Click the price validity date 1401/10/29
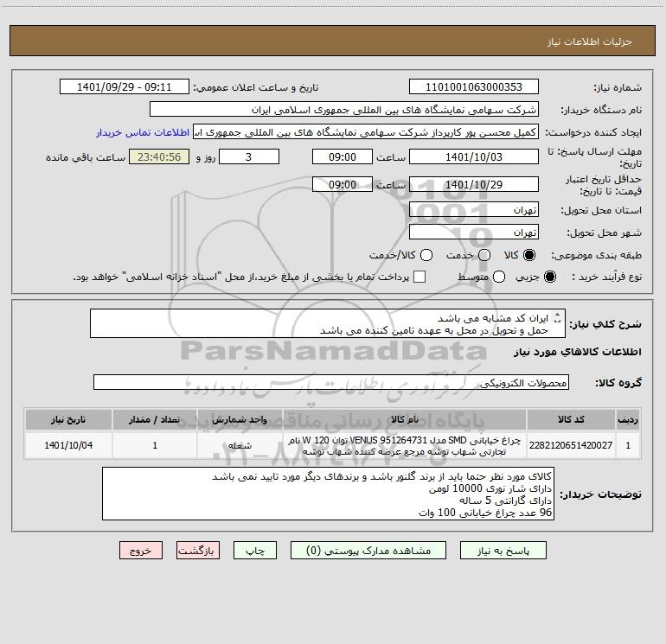This screenshot has width=666, height=644. 474,184
